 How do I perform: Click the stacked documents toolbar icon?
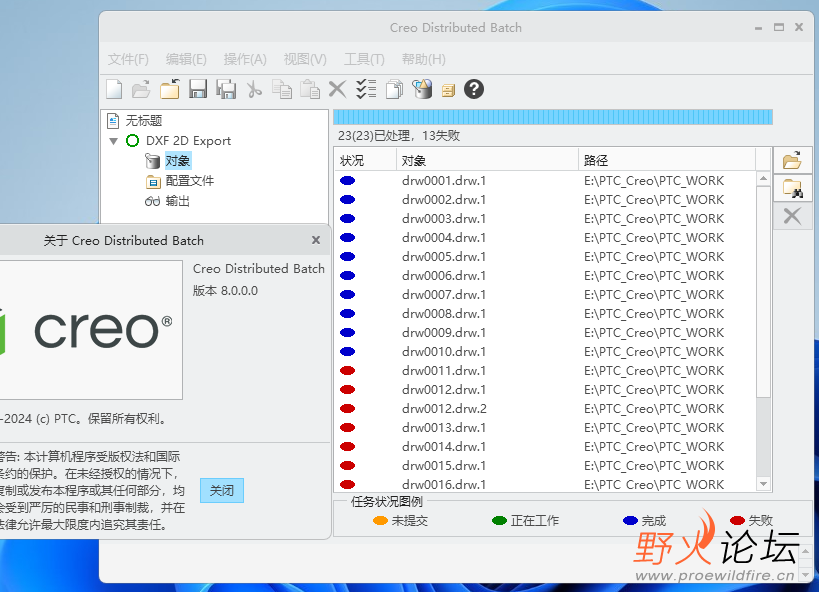tap(394, 89)
